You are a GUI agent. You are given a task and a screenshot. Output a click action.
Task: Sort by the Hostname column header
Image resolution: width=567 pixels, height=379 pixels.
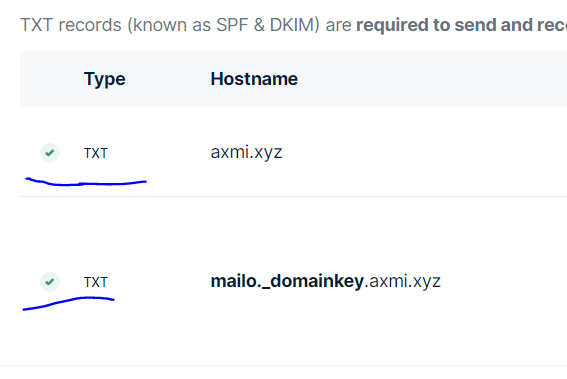point(254,79)
